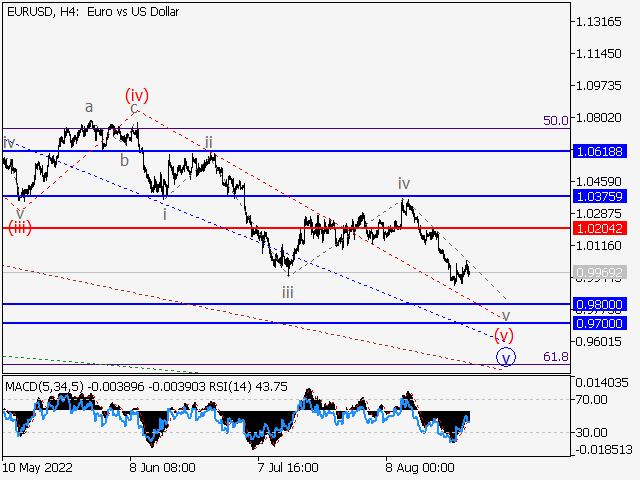Click the 70.00 RSI level label
Screen dimensions: 640x480
pos(593,400)
